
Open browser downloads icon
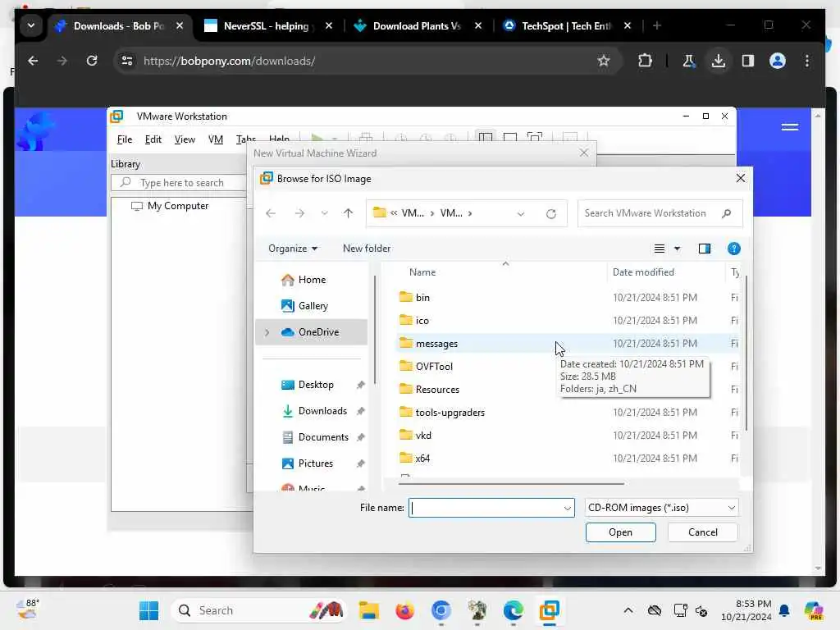tap(719, 61)
